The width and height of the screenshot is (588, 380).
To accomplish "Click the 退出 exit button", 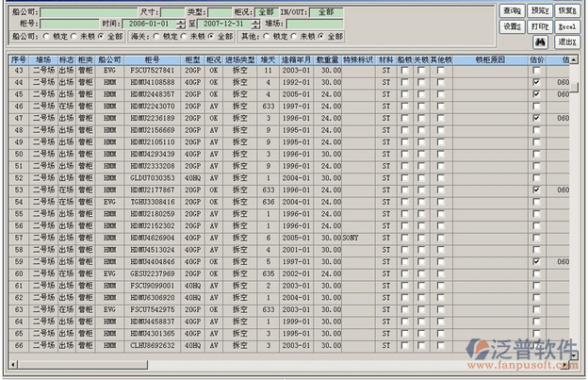I will click(x=566, y=41).
